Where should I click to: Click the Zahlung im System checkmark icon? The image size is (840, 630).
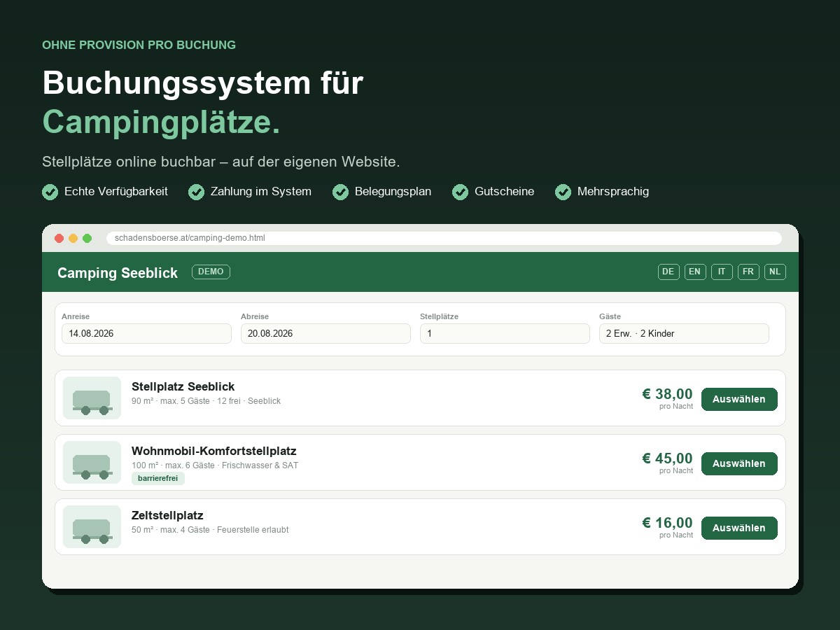pos(196,192)
